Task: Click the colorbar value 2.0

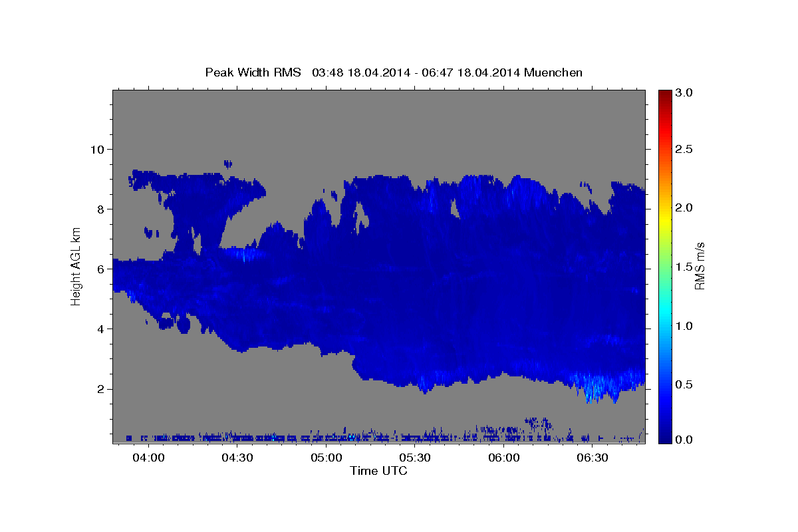Action: point(685,208)
